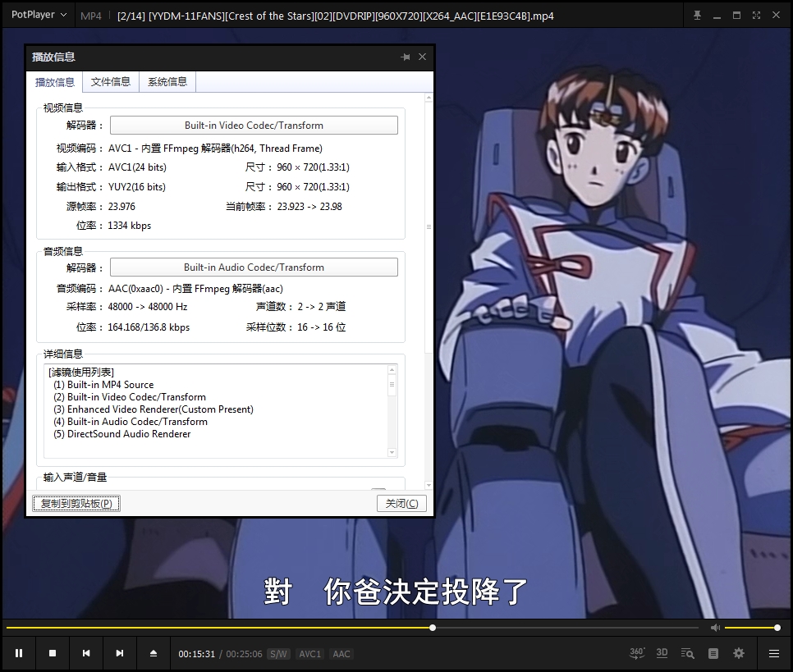
Task: Click the video file title text
Action: (335, 16)
